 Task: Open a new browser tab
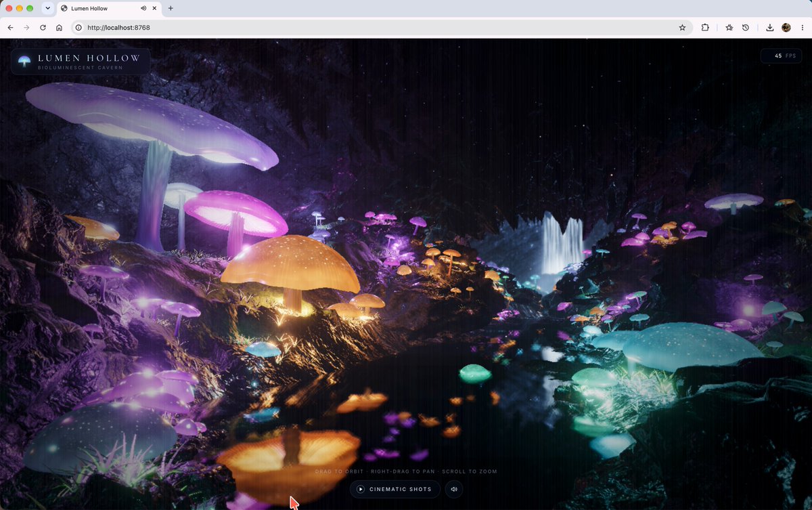171,8
